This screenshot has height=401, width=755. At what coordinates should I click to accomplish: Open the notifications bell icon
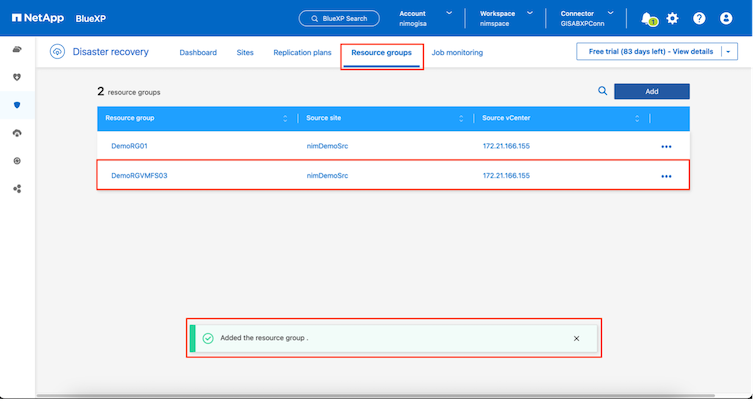tap(647, 18)
